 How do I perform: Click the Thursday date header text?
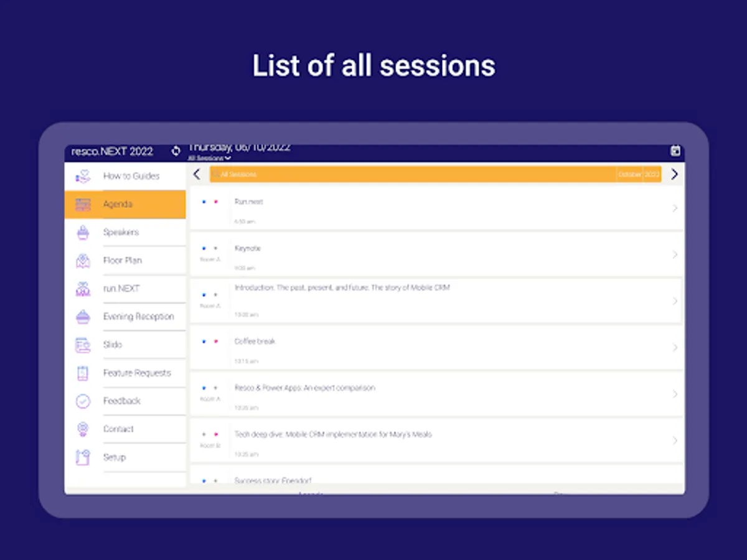239,147
